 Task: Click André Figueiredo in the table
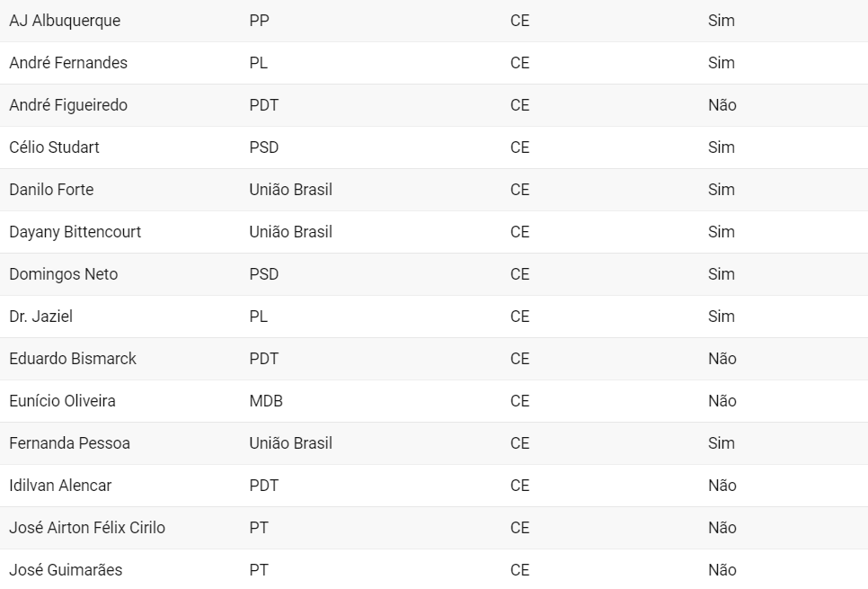[x=68, y=105]
